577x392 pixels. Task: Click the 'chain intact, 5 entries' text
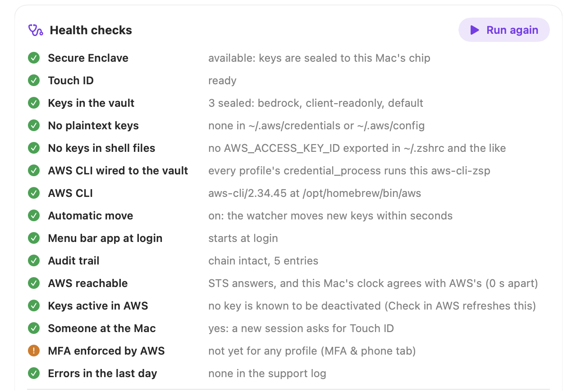[x=263, y=261]
